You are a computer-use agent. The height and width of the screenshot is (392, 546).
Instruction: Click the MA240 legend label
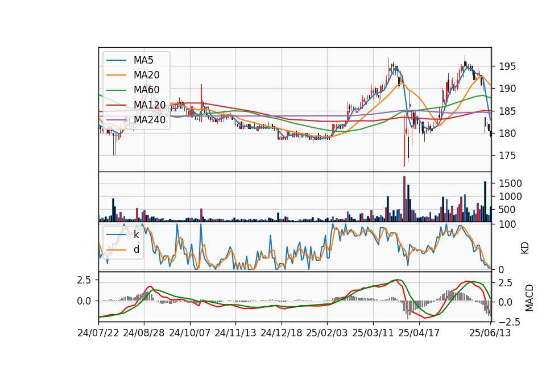pos(150,120)
